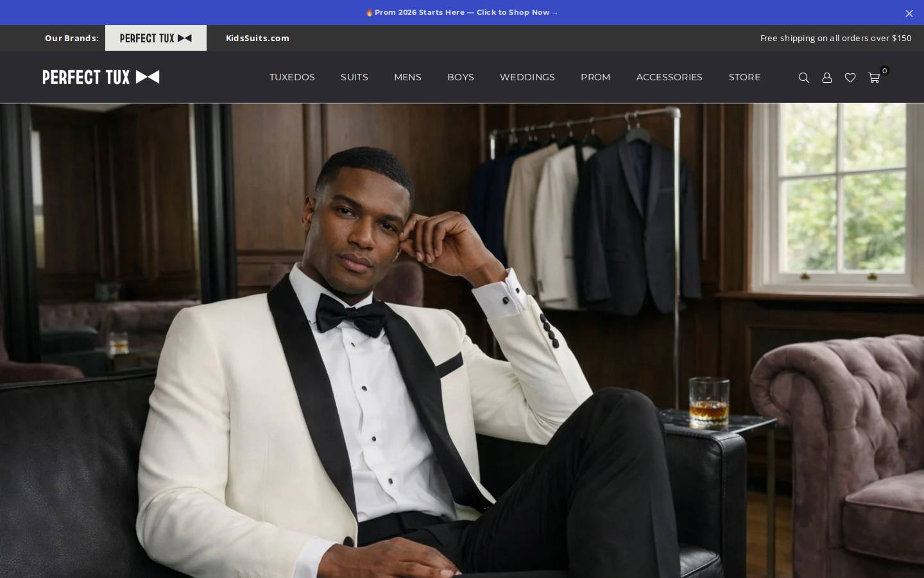This screenshot has height=578, width=924.
Task: Open the Tuxedos menu
Action: [292, 77]
